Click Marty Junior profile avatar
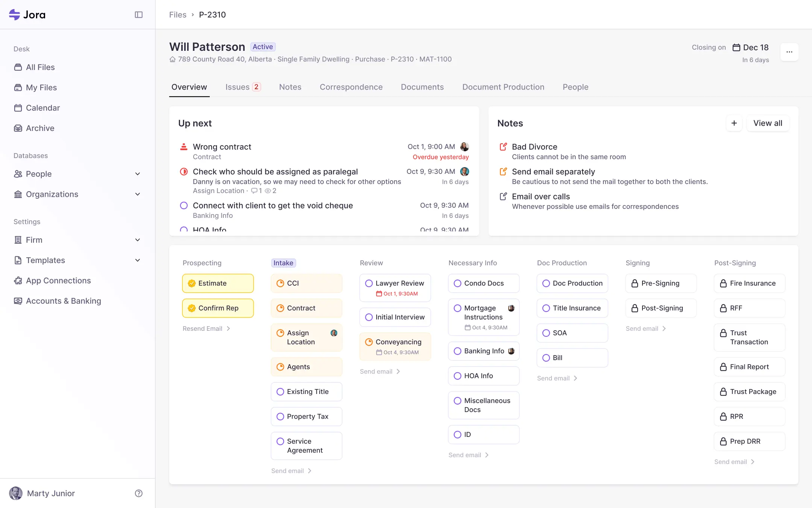The height and width of the screenshot is (508, 812). point(16,493)
